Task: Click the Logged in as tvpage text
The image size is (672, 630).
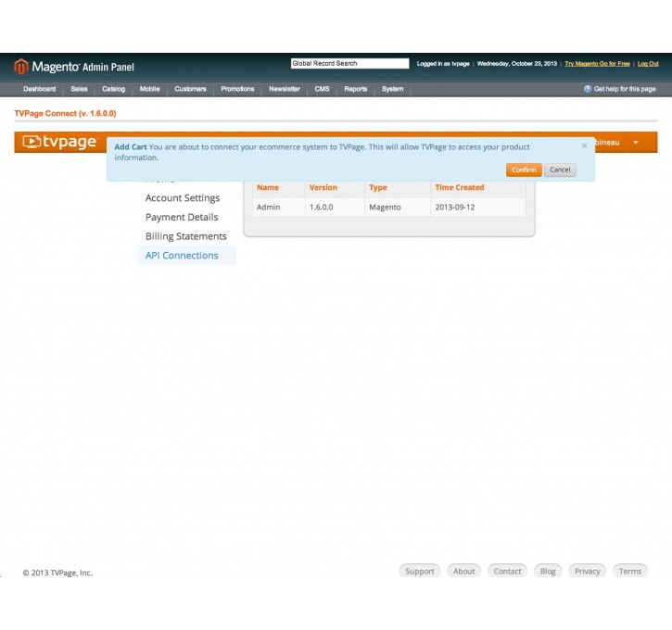Action: click(443, 63)
